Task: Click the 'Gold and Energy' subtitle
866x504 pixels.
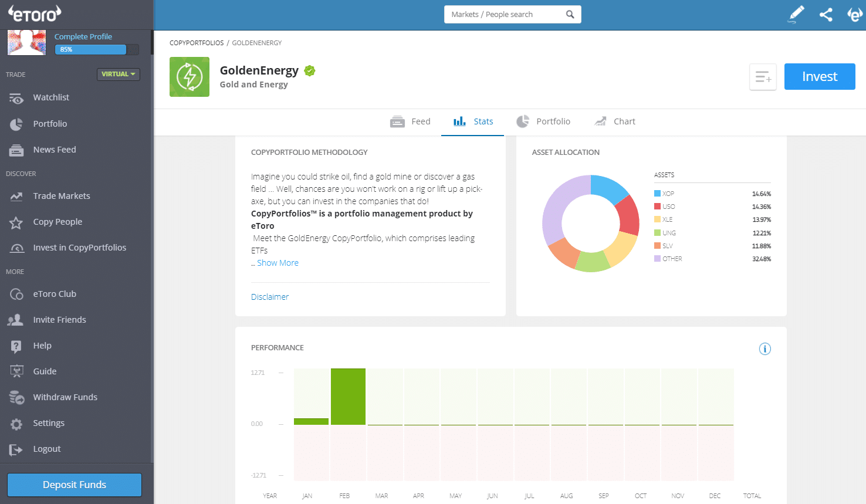Action: (254, 84)
